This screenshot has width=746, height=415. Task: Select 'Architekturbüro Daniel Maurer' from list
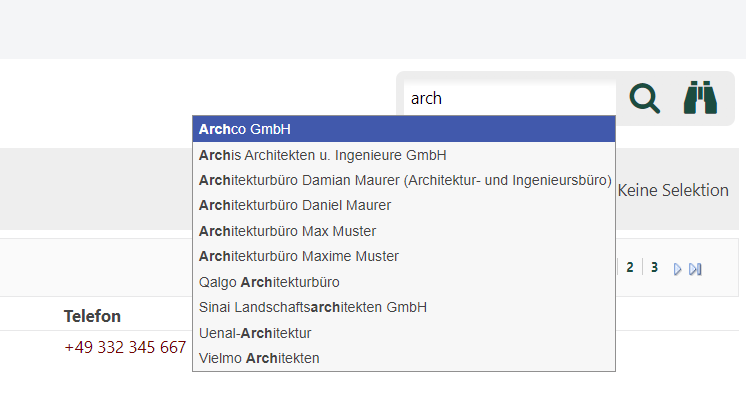295,205
